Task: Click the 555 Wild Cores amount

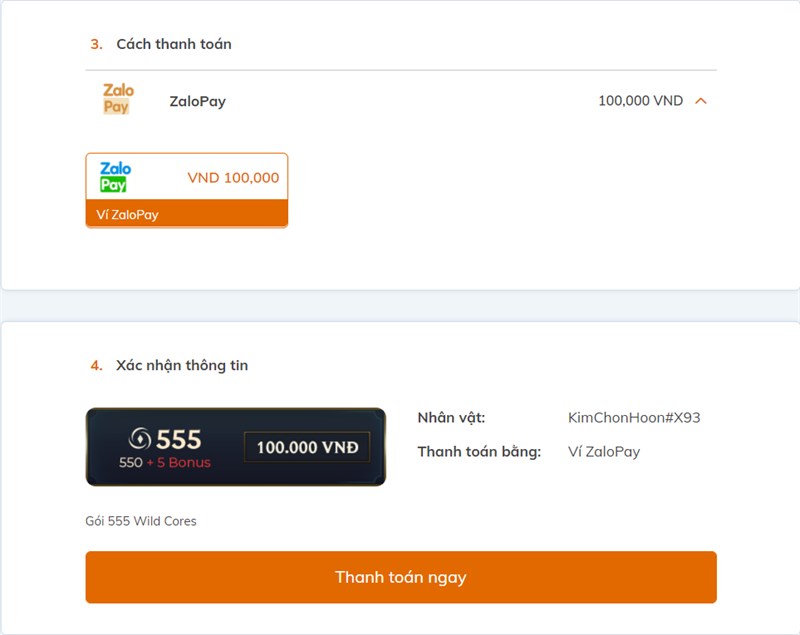Action: (x=179, y=438)
